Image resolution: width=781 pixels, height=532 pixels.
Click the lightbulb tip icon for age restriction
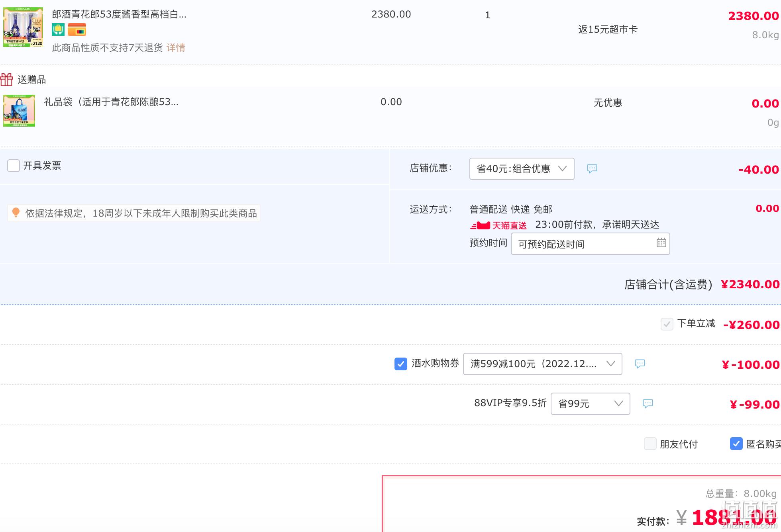[16, 213]
